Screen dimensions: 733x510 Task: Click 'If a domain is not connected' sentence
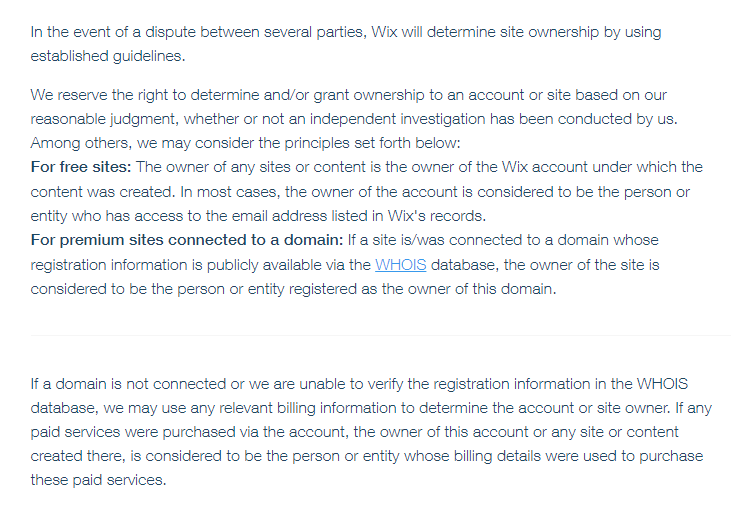tap(359, 384)
